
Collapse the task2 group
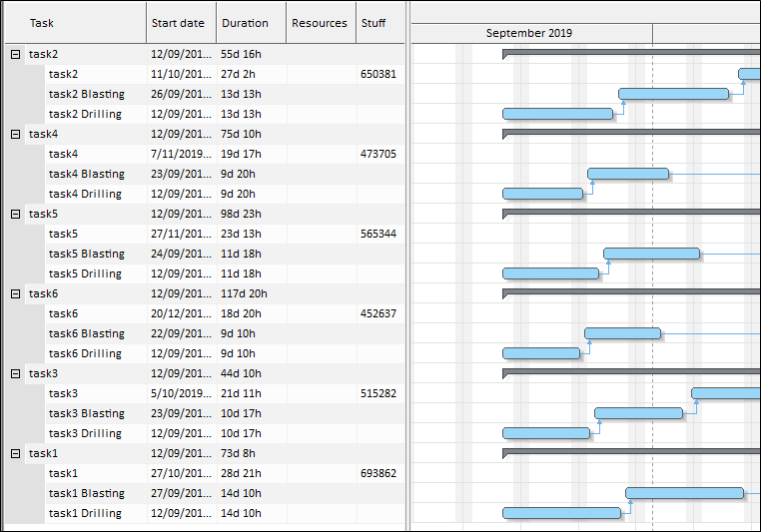pos(16,54)
